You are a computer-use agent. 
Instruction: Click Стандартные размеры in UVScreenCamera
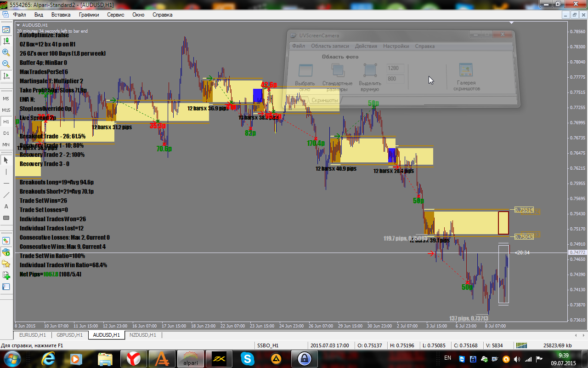click(x=338, y=77)
